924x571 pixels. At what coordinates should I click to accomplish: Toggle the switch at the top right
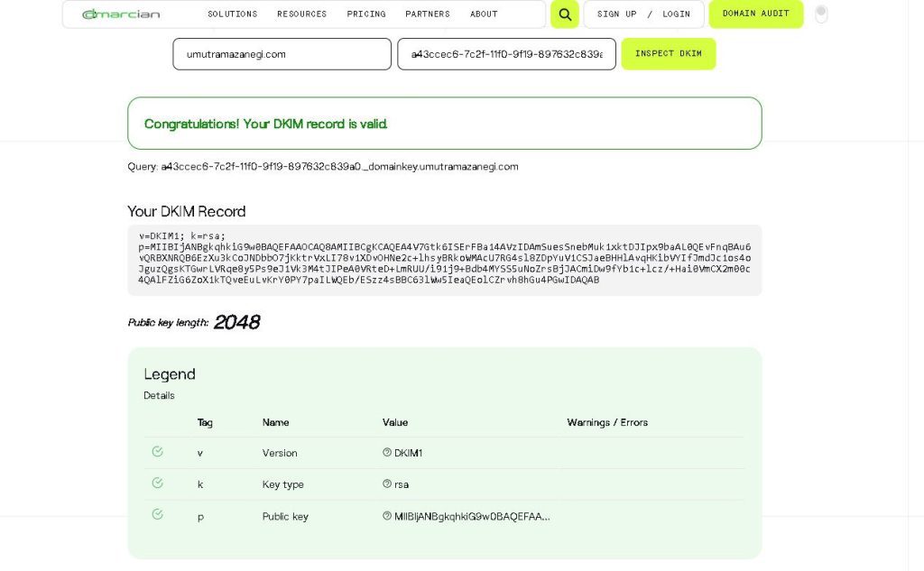click(x=821, y=14)
